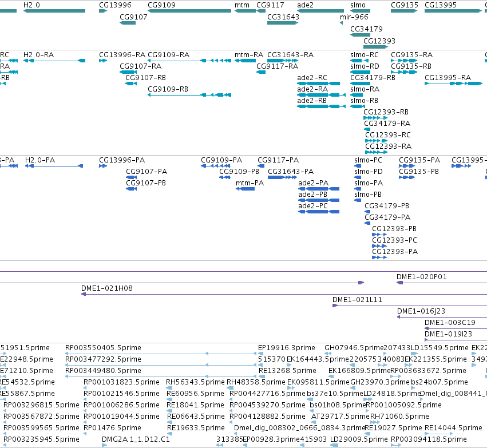This screenshot has height=448, width=487.
Task: Click the mir-966 gene label
Action: pos(354,17)
